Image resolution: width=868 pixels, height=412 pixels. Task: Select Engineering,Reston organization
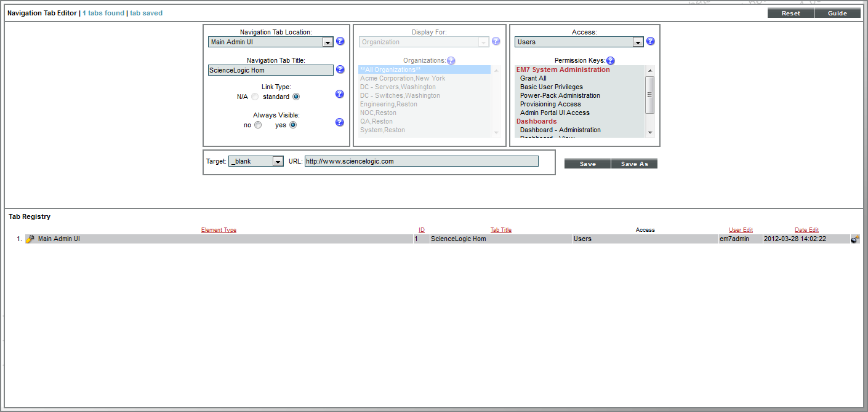(388, 104)
